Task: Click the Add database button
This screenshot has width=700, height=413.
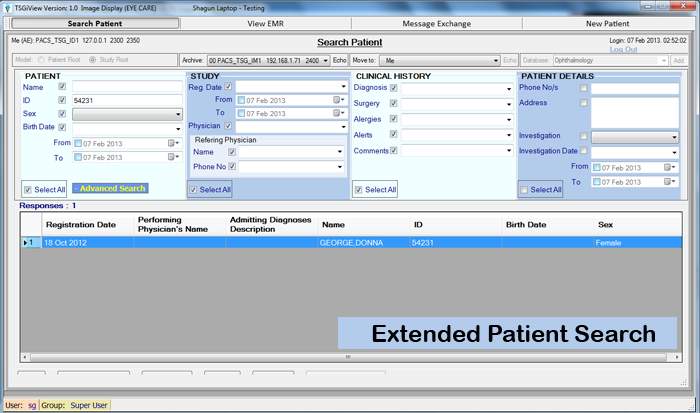Action: (679, 60)
